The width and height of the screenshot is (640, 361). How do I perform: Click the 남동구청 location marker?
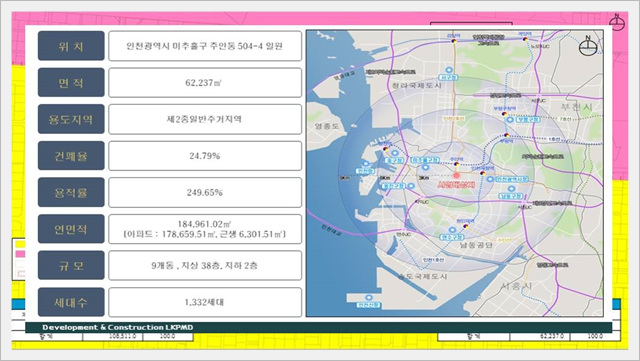pos(511,189)
